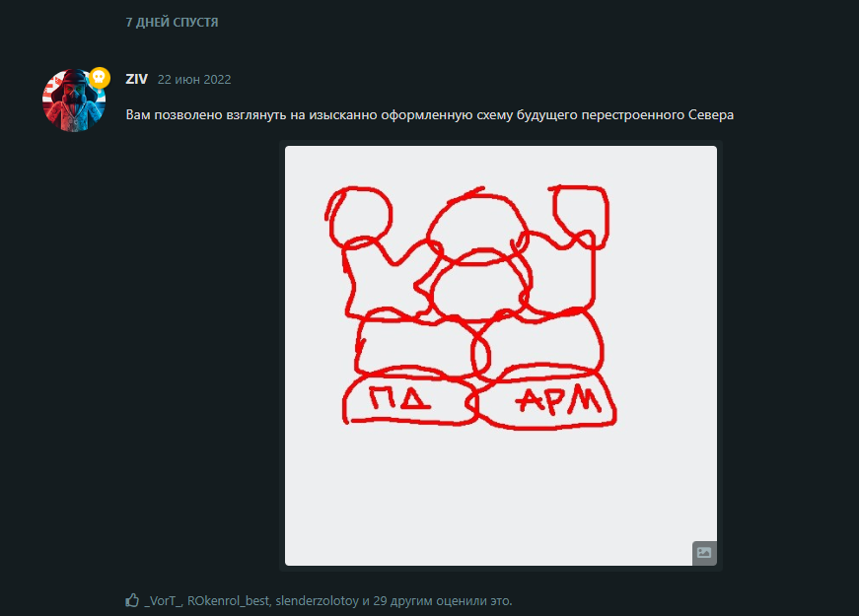Click the image icon in picture corner
This screenshot has height=616, width=859.
tap(704, 553)
